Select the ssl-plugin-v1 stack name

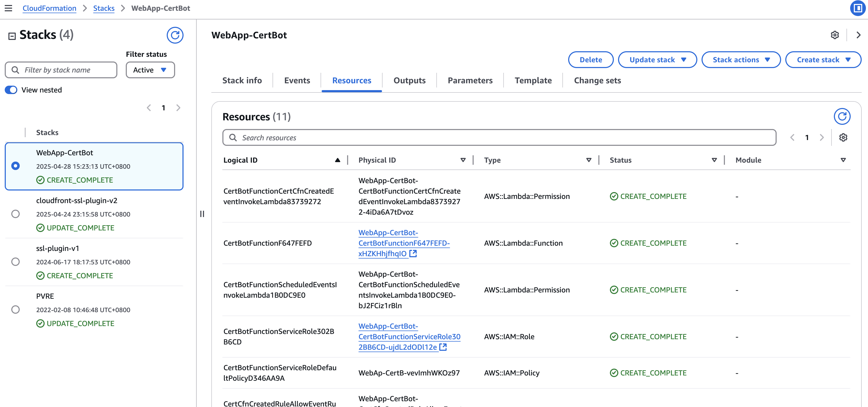coord(57,249)
